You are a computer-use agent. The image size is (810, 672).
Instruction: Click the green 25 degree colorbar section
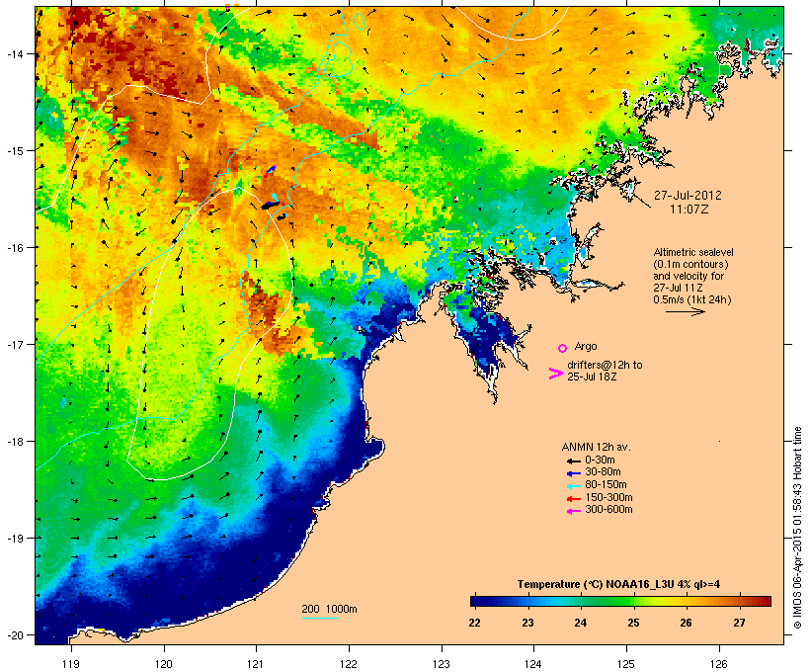coord(633,601)
